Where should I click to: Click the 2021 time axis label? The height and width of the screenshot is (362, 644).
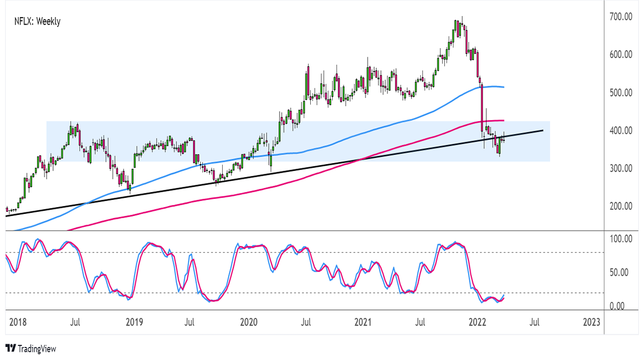click(363, 322)
